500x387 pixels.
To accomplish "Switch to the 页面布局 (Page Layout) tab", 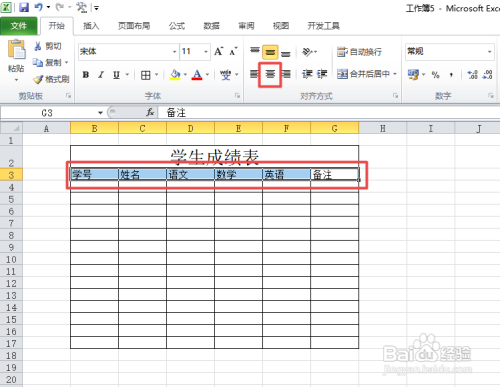I will tap(134, 26).
